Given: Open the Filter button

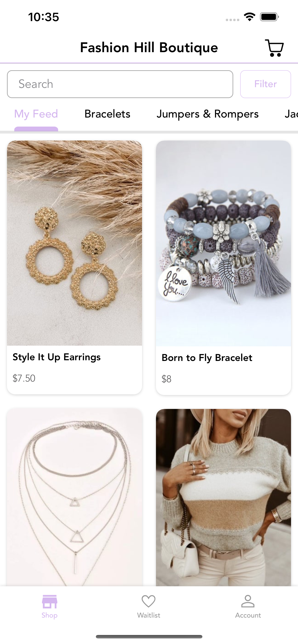Looking at the screenshot, I should [x=266, y=84].
